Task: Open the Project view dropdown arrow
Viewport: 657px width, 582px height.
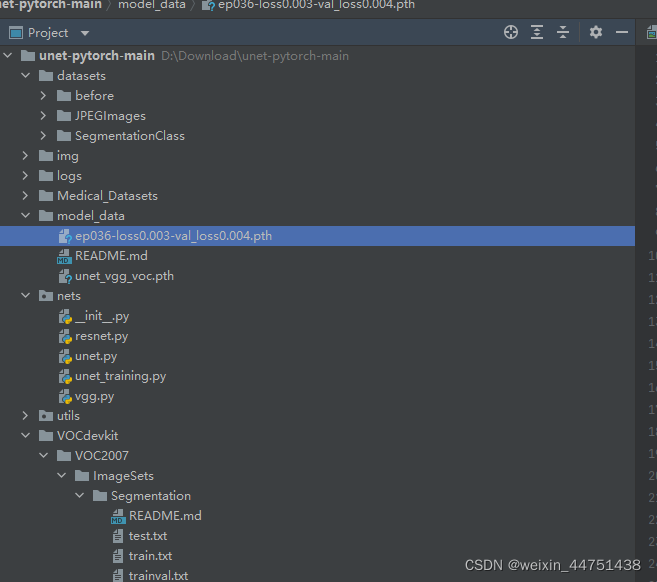Action: (x=85, y=33)
